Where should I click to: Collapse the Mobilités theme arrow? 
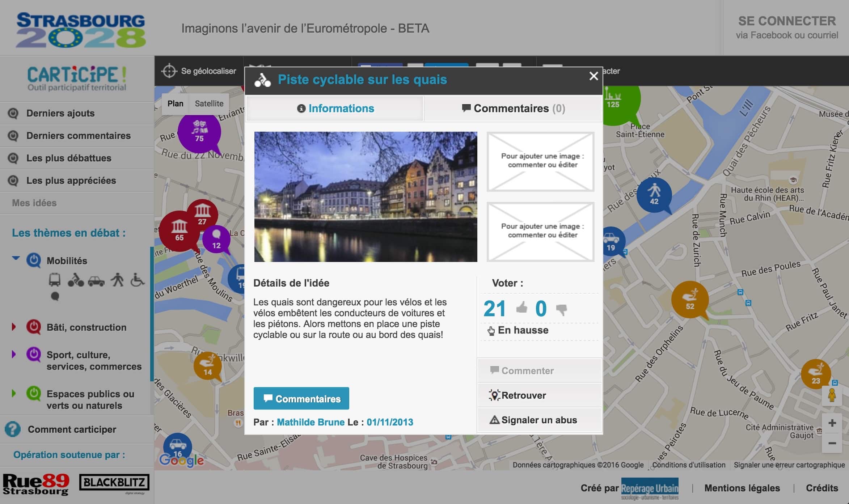point(16,258)
